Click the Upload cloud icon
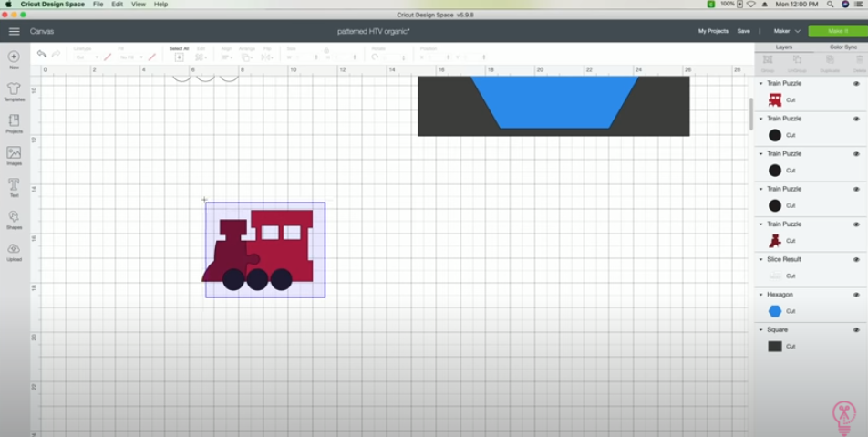Viewport: 868px width, 437px height. (14, 249)
